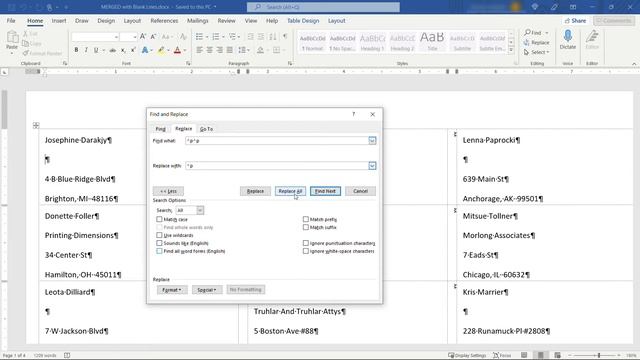The height and width of the screenshot is (360, 640).
Task: Enable Match prefix checkbox
Action: pyautogui.click(x=306, y=219)
